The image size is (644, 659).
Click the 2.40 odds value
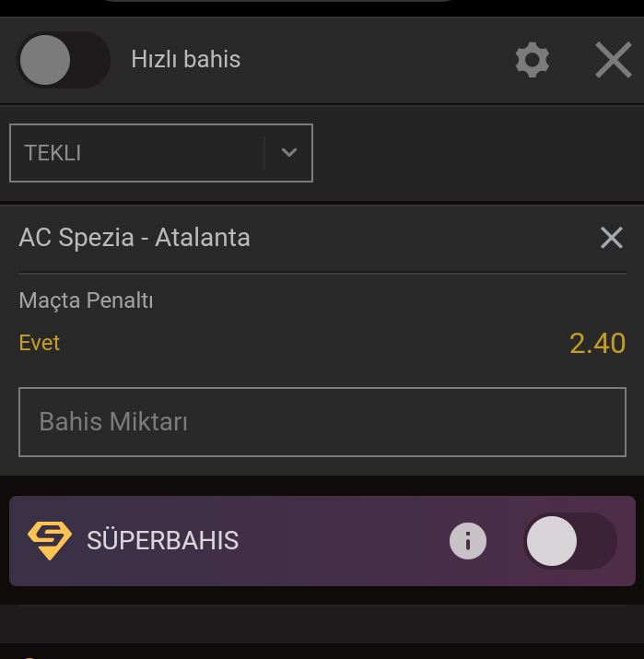pos(597,344)
